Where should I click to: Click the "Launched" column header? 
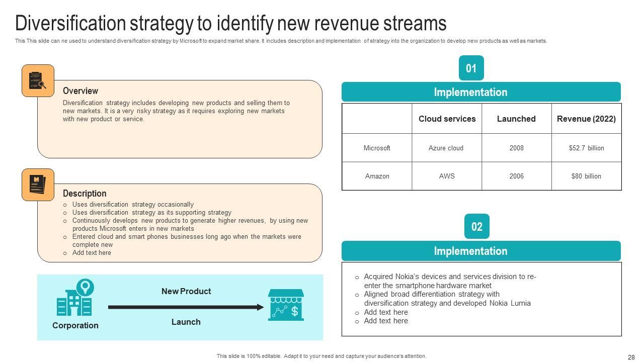pyautogui.click(x=516, y=119)
